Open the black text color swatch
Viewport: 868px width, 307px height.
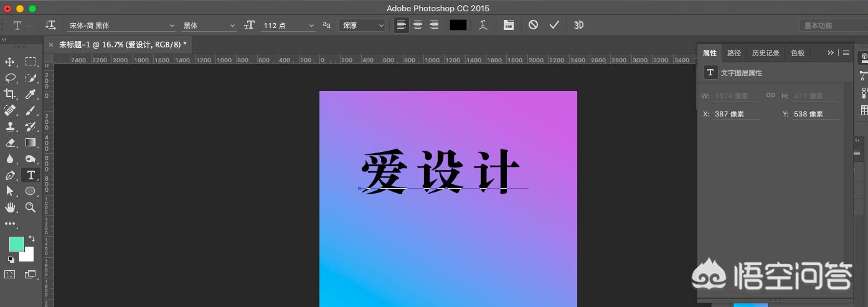458,25
